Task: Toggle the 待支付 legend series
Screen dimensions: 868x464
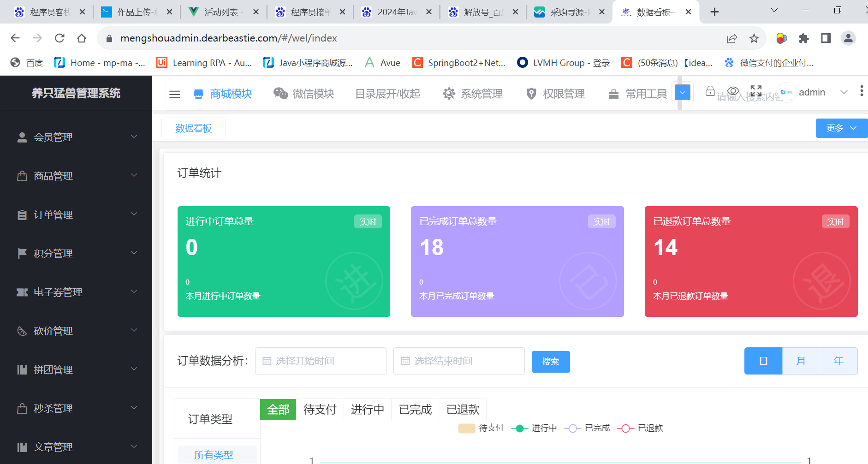Action: click(x=481, y=428)
